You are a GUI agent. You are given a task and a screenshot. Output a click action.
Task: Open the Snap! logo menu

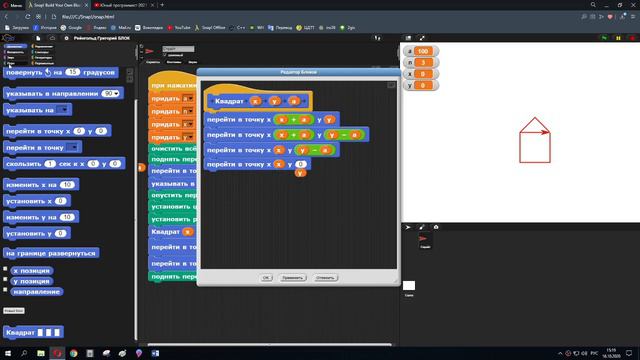pos(8,38)
